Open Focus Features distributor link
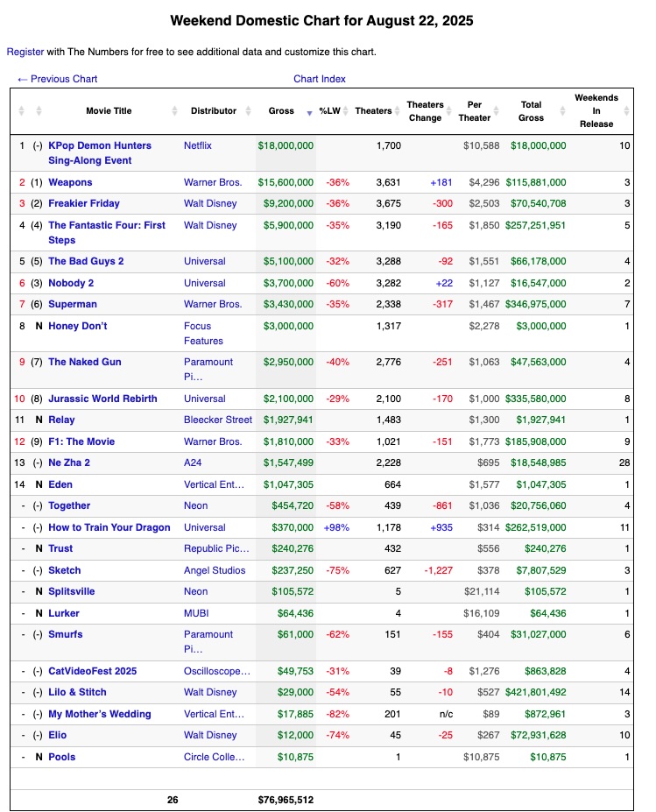Viewport: 656px width, 812px height. pyautogui.click(x=203, y=334)
